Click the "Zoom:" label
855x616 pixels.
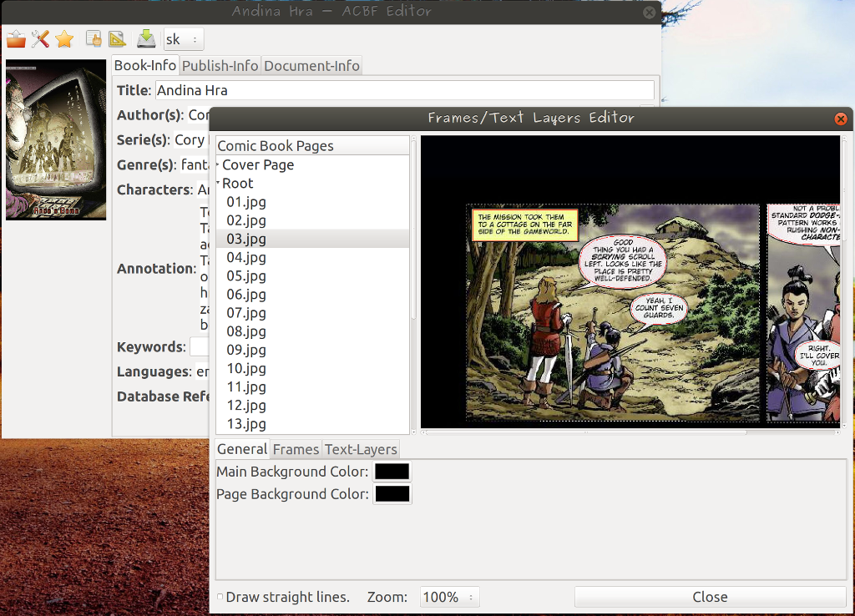tap(387, 597)
